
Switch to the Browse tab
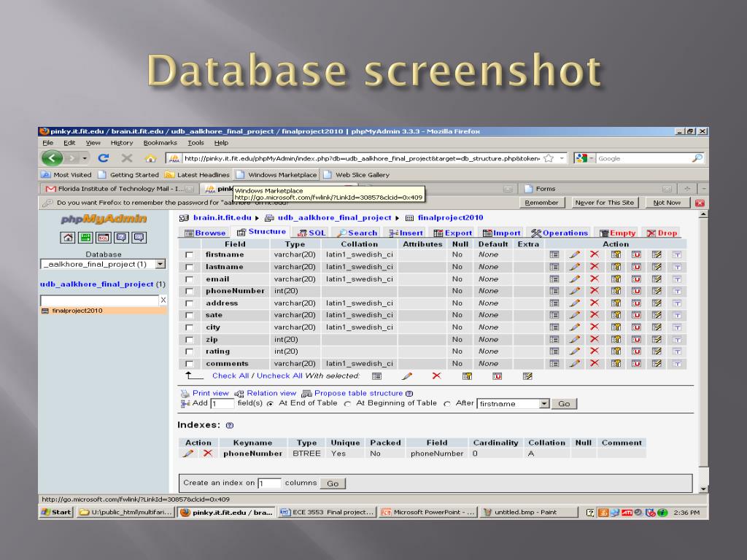tap(205, 233)
